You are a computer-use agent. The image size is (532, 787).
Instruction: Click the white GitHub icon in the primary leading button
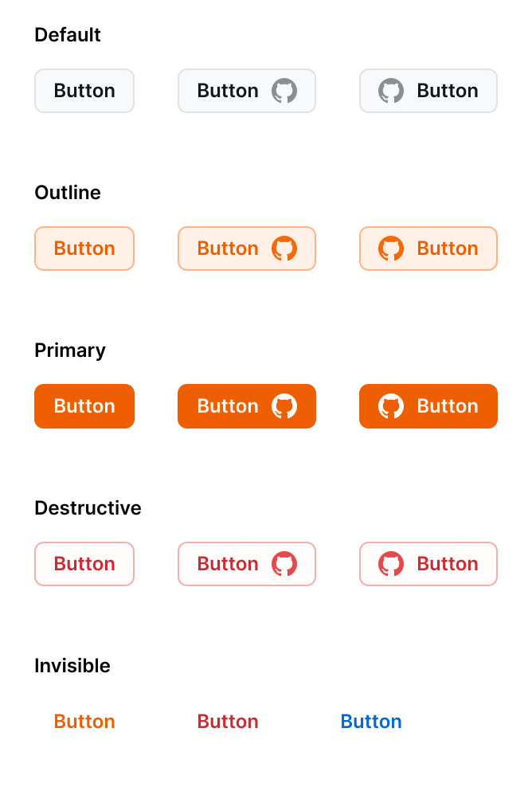coord(391,406)
